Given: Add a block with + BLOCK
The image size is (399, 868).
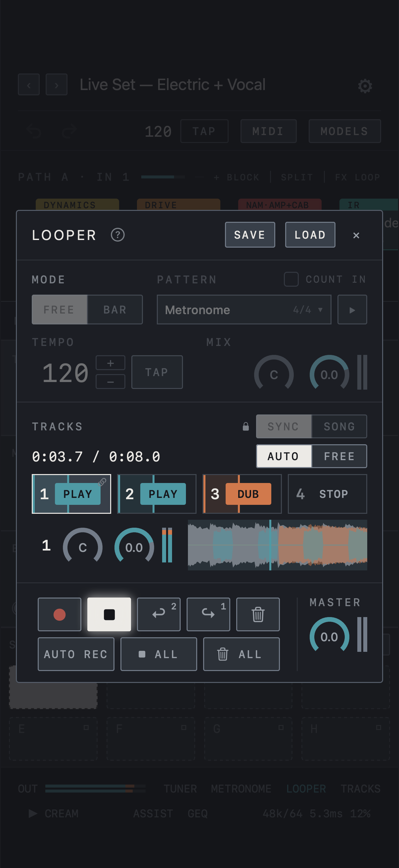Looking at the screenshot, I should tap(237, 177).
